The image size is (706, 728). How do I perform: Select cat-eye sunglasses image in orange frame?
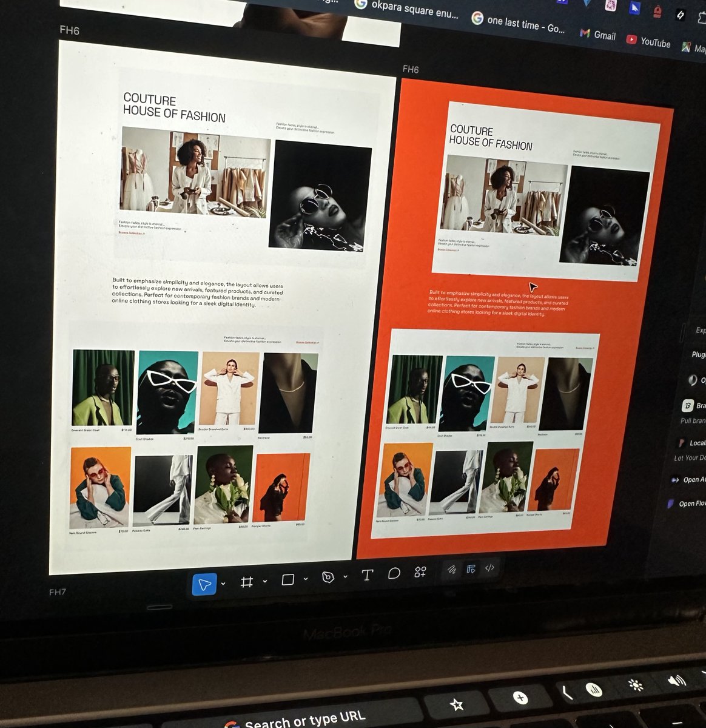[x=468, y=393]
